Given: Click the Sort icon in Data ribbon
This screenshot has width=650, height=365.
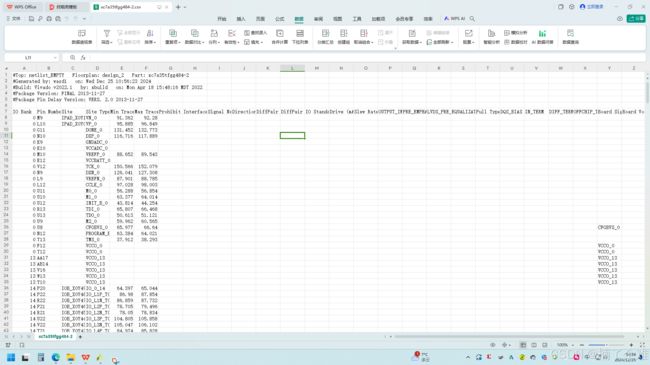Looking at the screenshot, I should (150, 34).
